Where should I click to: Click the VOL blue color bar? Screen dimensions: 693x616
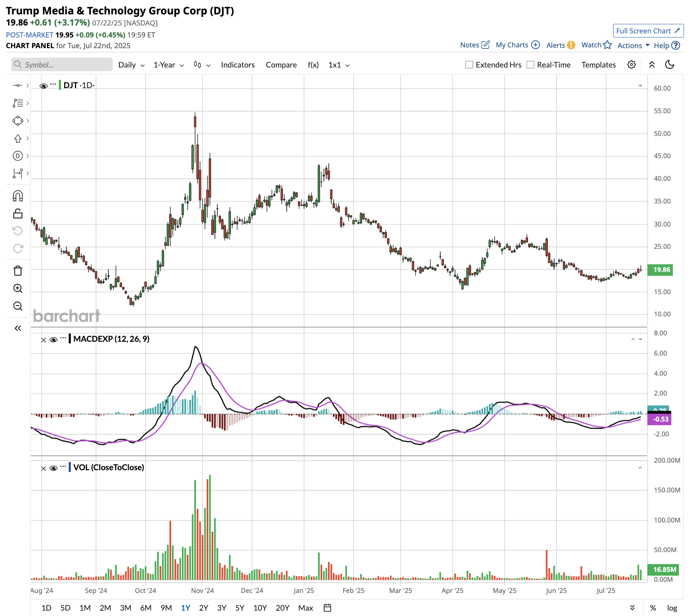point(70,467)
